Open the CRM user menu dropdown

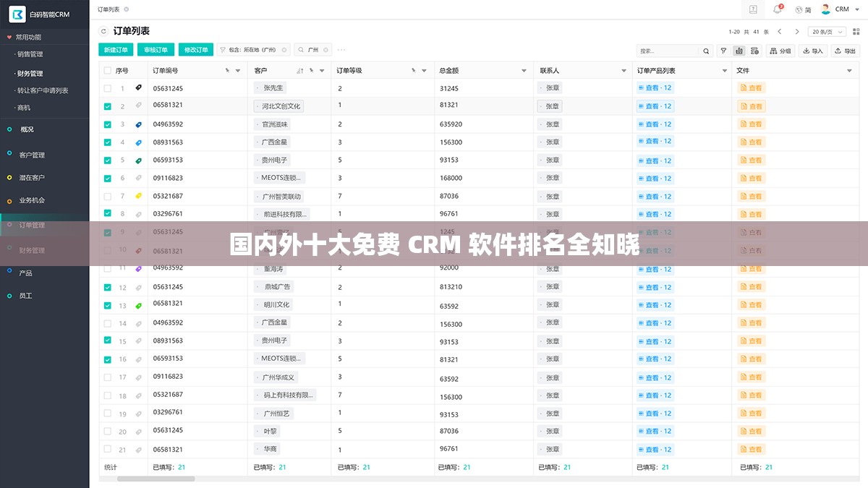pyautogui.click(x=858, y=9)
